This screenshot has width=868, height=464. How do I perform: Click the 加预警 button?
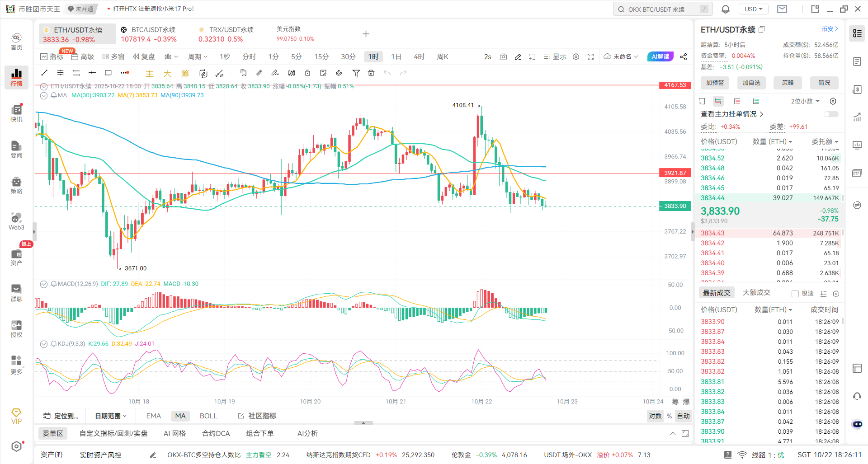point(715,83)
